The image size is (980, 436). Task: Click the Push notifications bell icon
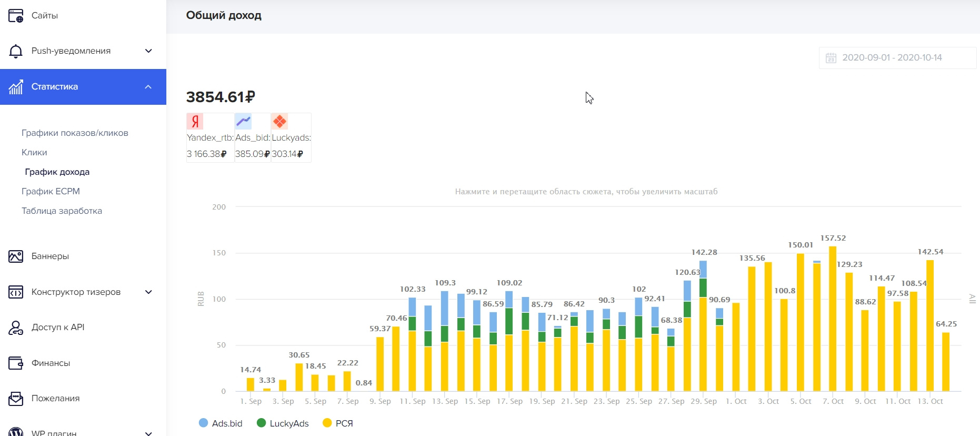tap(16, 51)
